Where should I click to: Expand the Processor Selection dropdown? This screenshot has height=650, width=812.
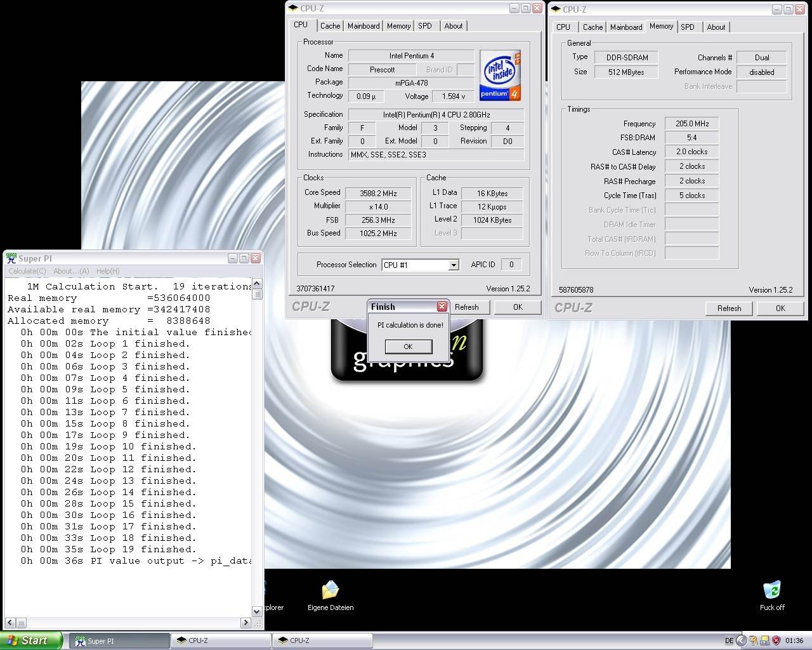click(x=454, y=265)
